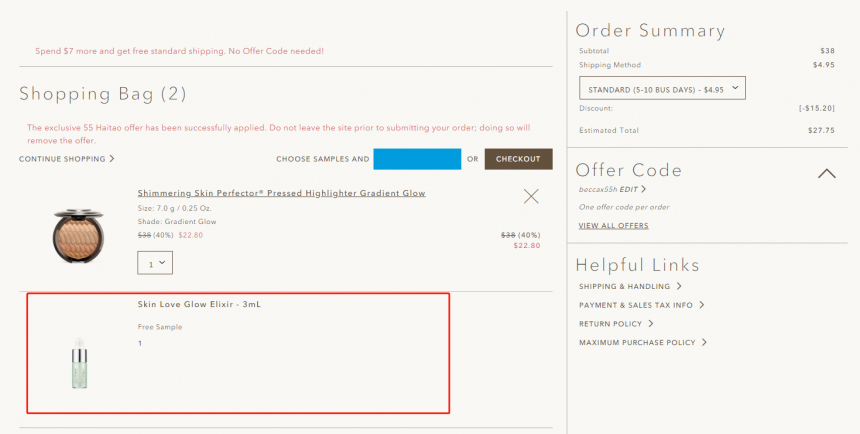Open the shipping method dropdown
The image size is (860, 434).
tap(662, 88)
